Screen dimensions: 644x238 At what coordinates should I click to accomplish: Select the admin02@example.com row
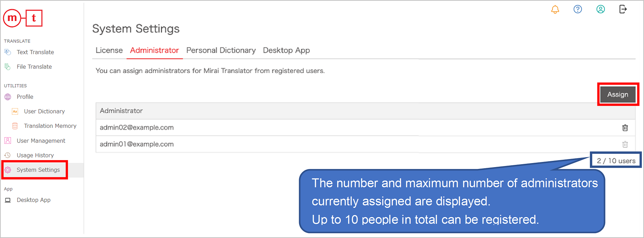365,127
